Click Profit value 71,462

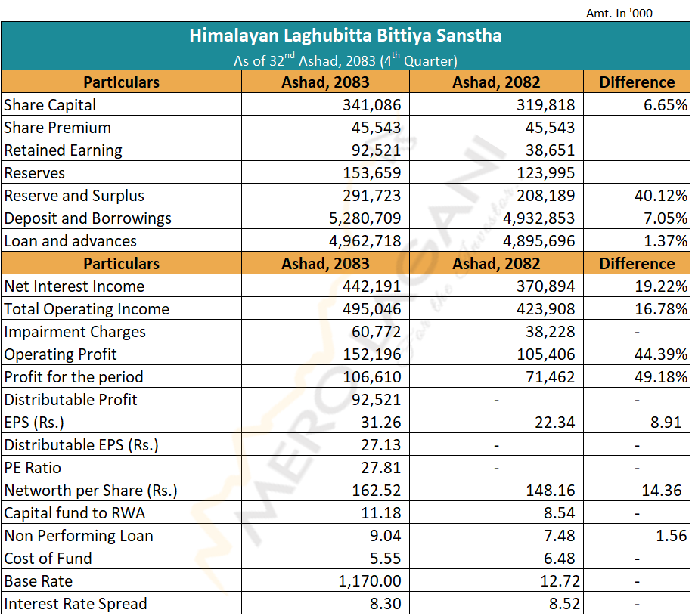(x=550, y=377)
